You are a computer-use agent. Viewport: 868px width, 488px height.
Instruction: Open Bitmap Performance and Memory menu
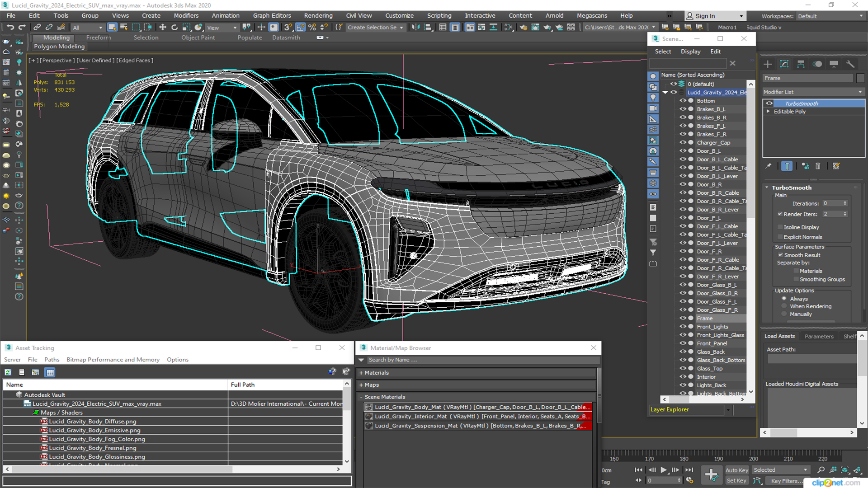tap(113, 360)
